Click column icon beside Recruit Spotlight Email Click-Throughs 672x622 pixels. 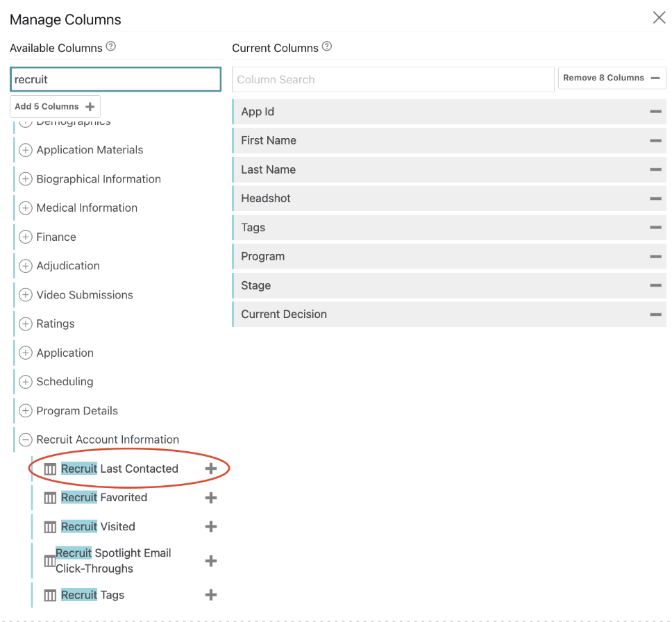[50, 561]
